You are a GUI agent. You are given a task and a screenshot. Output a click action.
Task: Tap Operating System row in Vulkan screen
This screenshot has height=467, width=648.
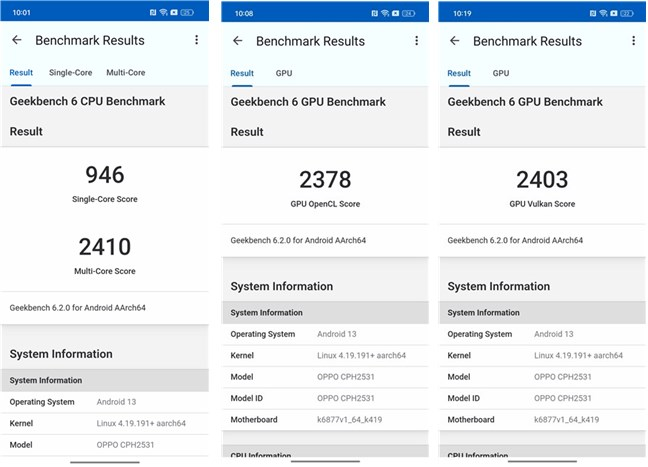click(x=542, y=334)
